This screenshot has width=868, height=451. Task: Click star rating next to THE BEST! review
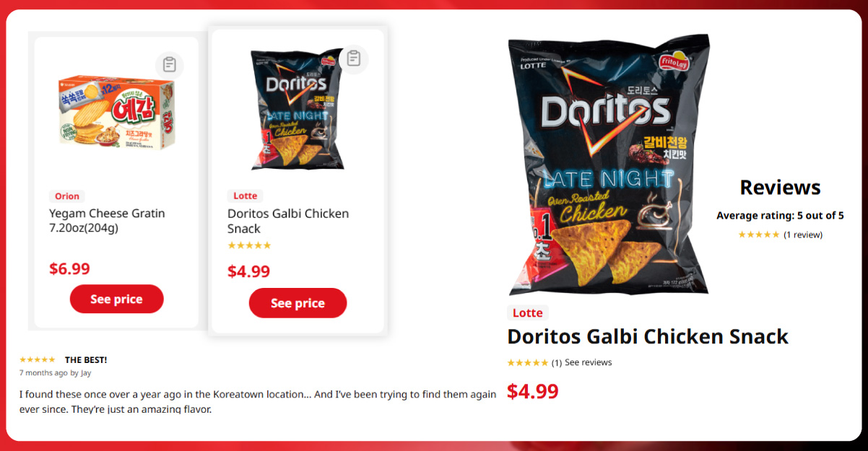pos(38,359)
